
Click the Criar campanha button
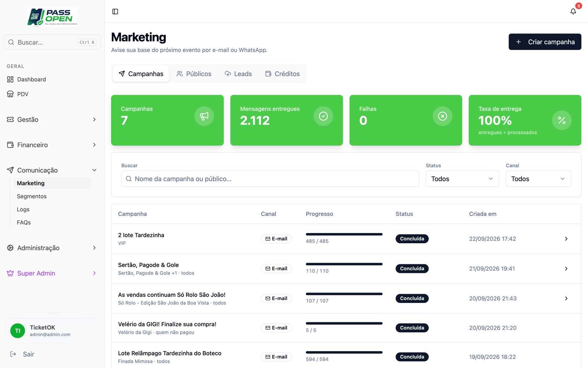pyautogui.click(x=545, y=42)
